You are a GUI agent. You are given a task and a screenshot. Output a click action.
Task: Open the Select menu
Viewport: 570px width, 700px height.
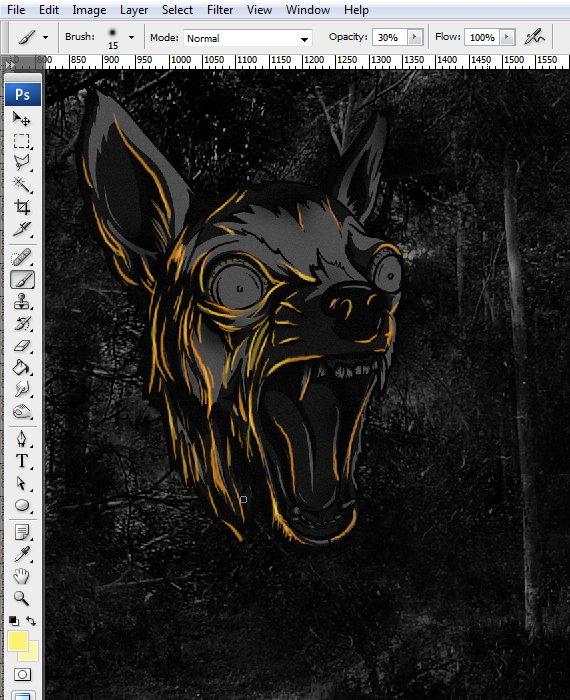177,10
